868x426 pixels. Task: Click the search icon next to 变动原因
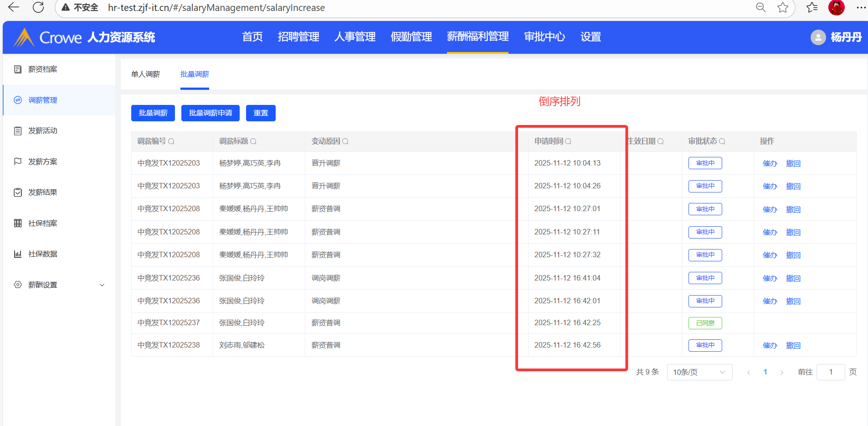pyautogui.click(x=345, y=141)
